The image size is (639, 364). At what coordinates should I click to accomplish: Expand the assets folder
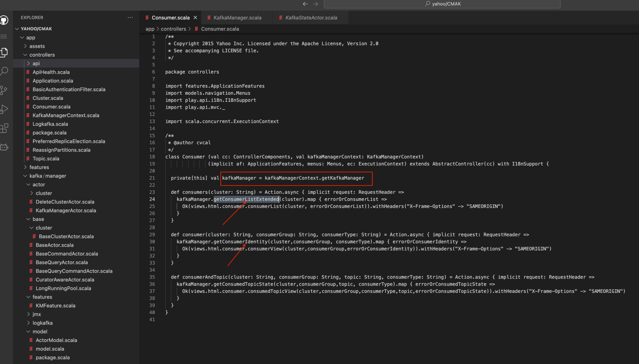coord(37,46)
